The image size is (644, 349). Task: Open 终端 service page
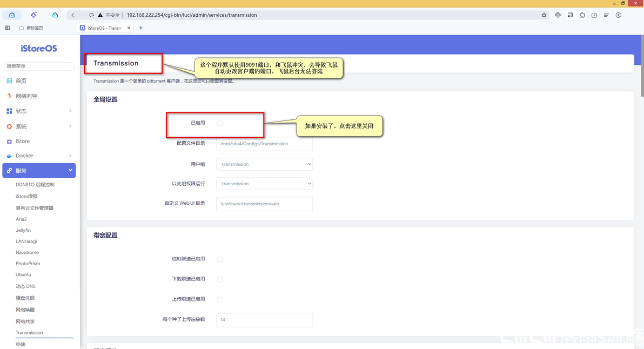pos(21,344)
